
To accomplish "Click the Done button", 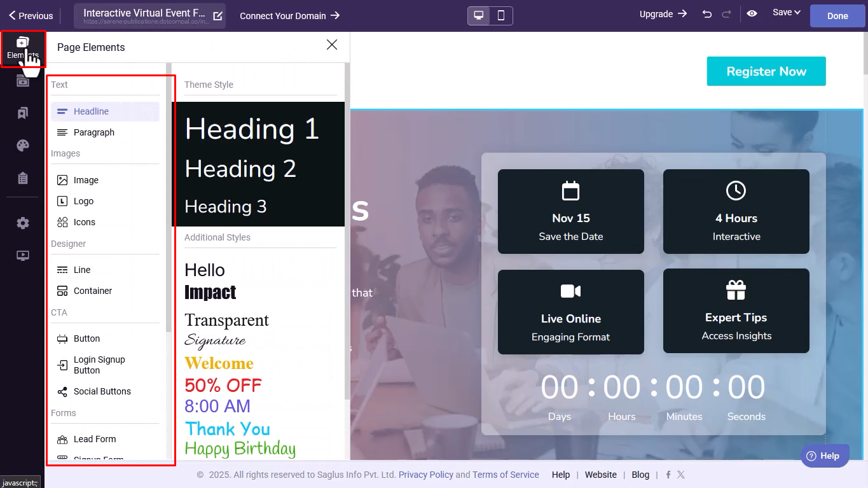I will click(x=837, y=16).
